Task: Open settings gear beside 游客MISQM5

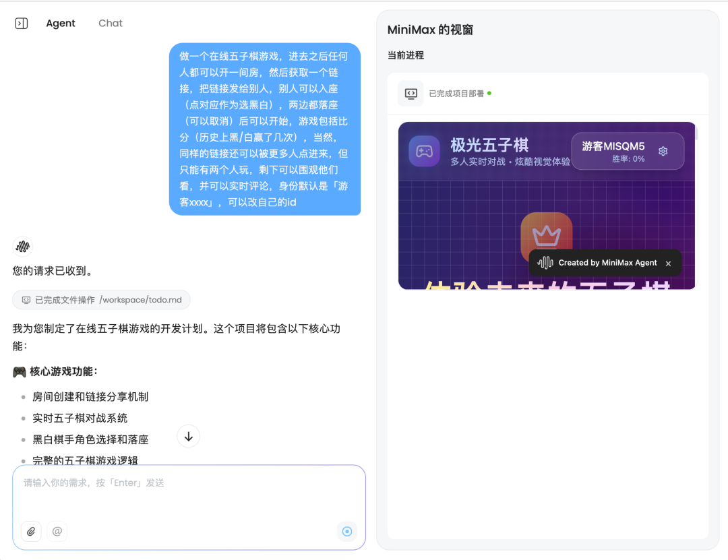Action: (663, 152)
